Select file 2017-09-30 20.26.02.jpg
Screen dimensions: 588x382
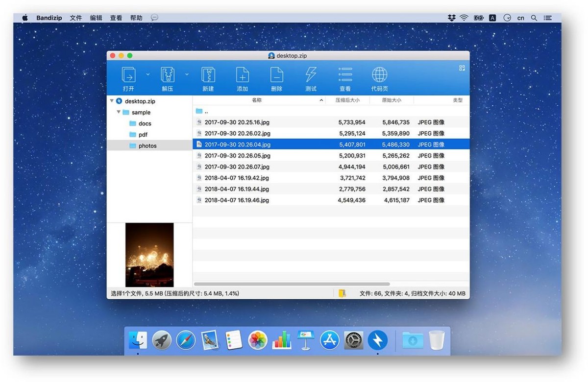point(331,133)
